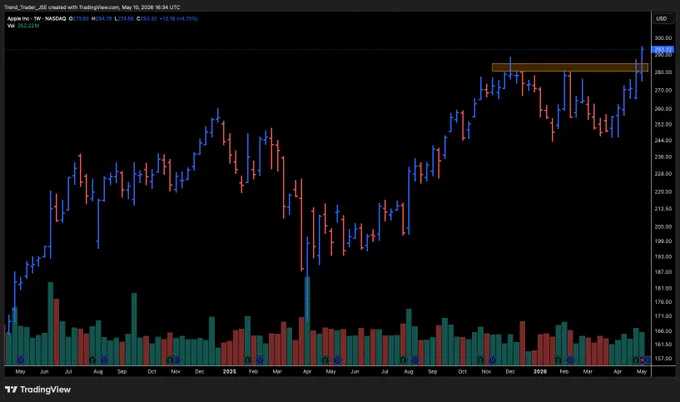Click the November 2025 earnings marker
The image size is (680, 402).
(x=481, y=360)
